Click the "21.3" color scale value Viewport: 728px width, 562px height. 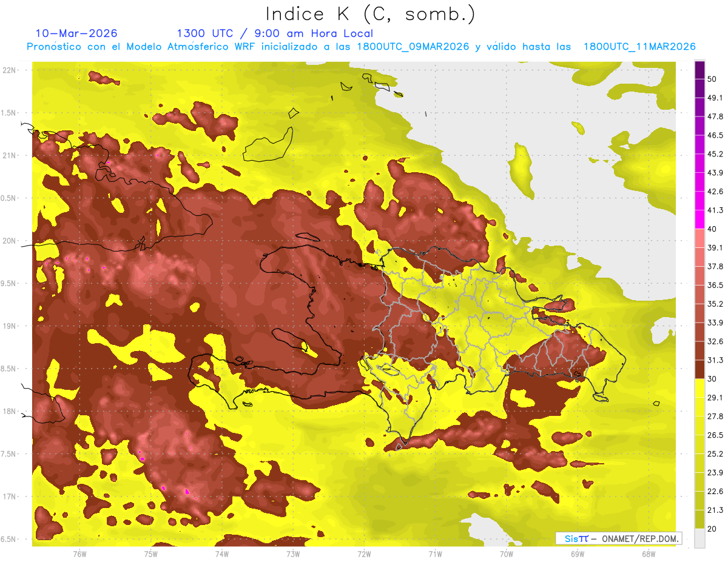[715, 510]
